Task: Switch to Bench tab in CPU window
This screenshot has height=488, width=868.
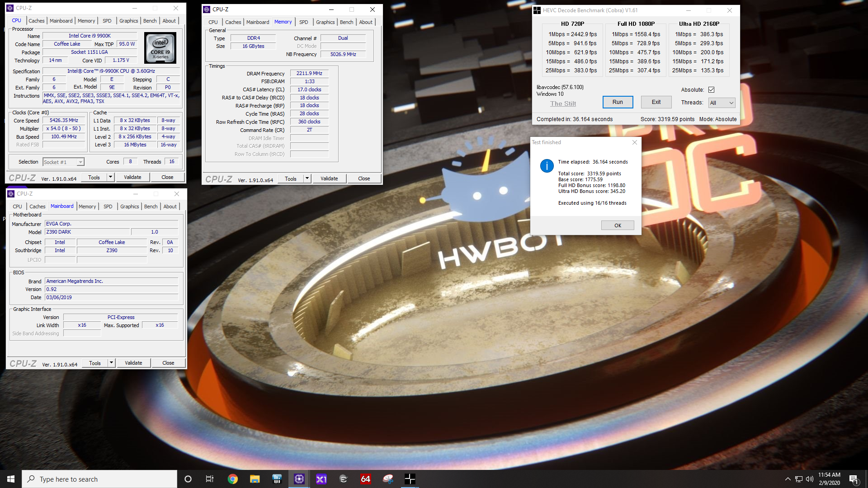Action: point(150,21)
